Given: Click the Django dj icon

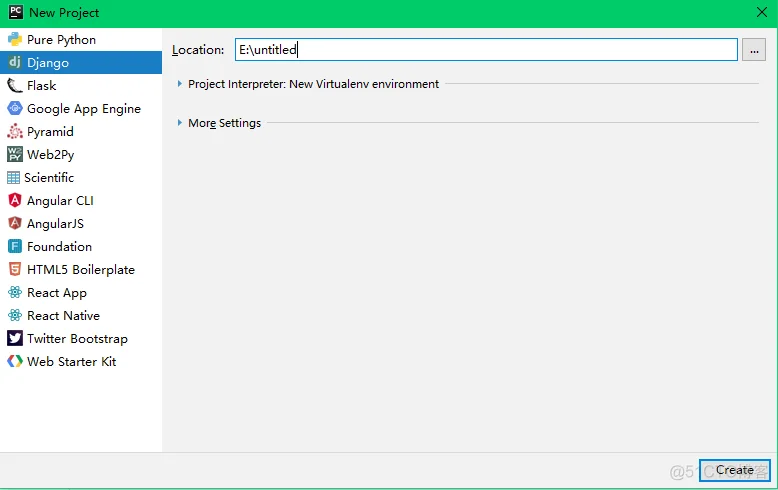Looking at the screenshot, I should (x=15, y=62).
